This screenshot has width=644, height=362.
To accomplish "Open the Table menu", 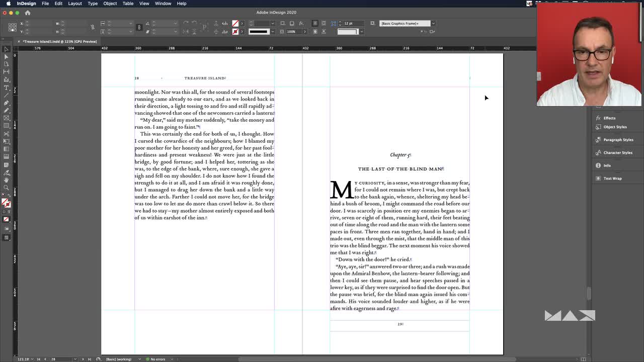I will (128, 4).
